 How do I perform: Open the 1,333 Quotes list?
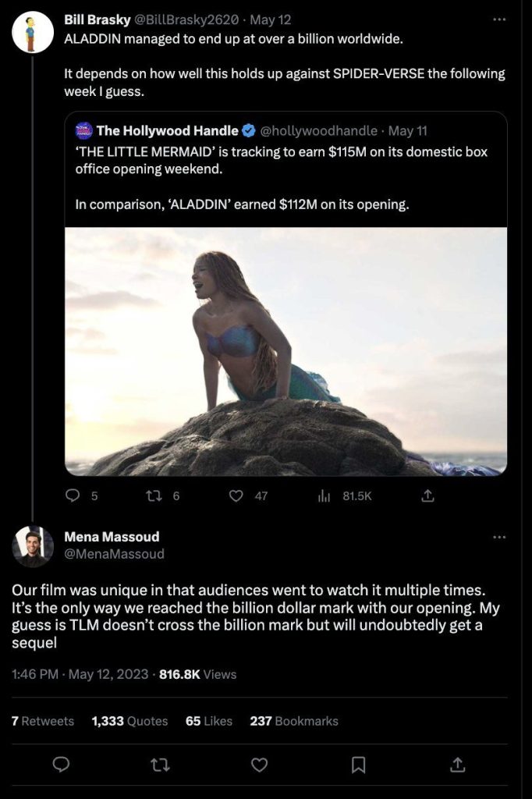point(129,721)
